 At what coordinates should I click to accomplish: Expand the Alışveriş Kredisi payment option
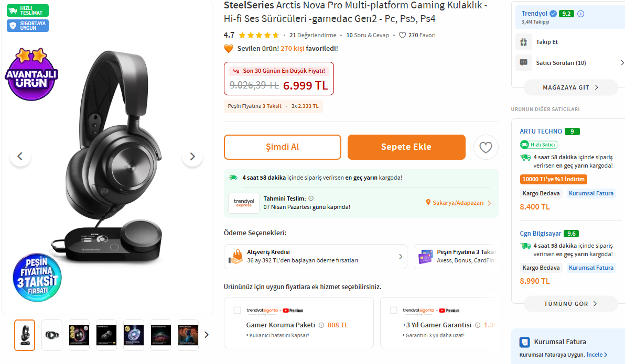point(315,257)
